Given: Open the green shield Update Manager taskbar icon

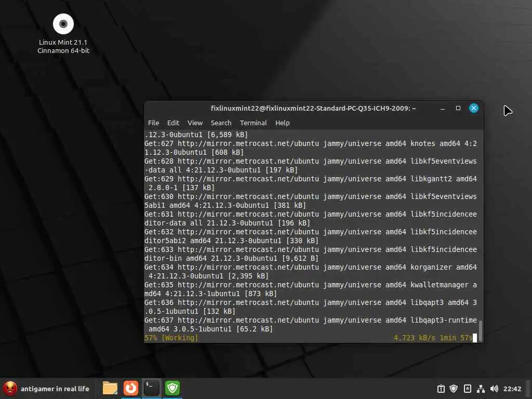Looking at the screenshot, I should point(172,388).
